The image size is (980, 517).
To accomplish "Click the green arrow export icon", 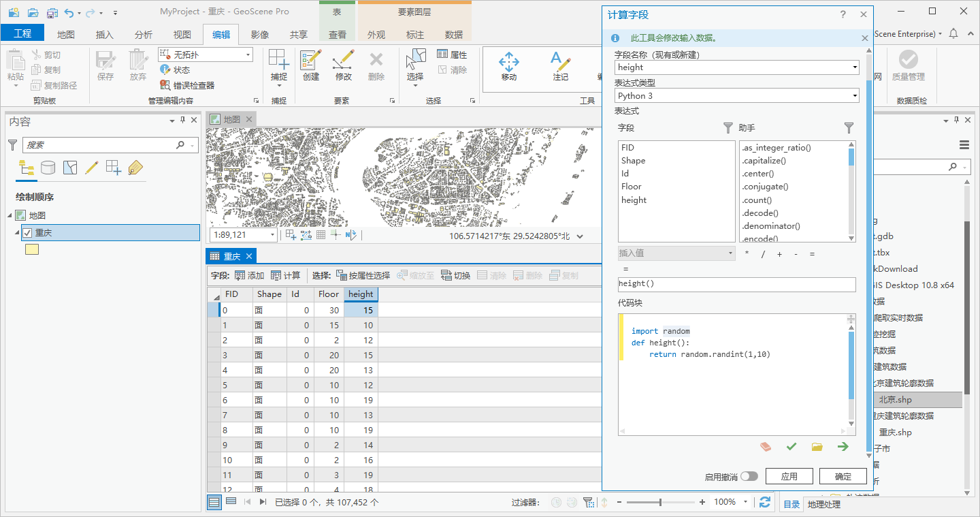I will pyautogui.click(x=843, y=447).
